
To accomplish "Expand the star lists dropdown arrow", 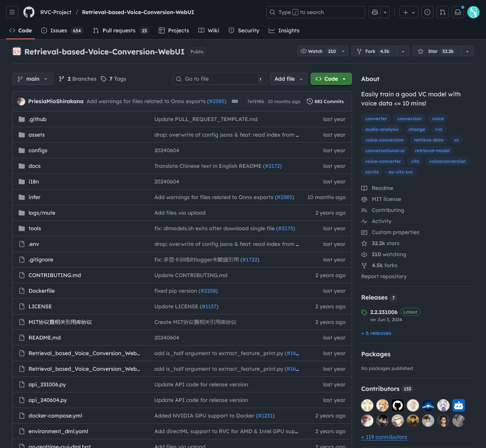I will pos(467,51).
